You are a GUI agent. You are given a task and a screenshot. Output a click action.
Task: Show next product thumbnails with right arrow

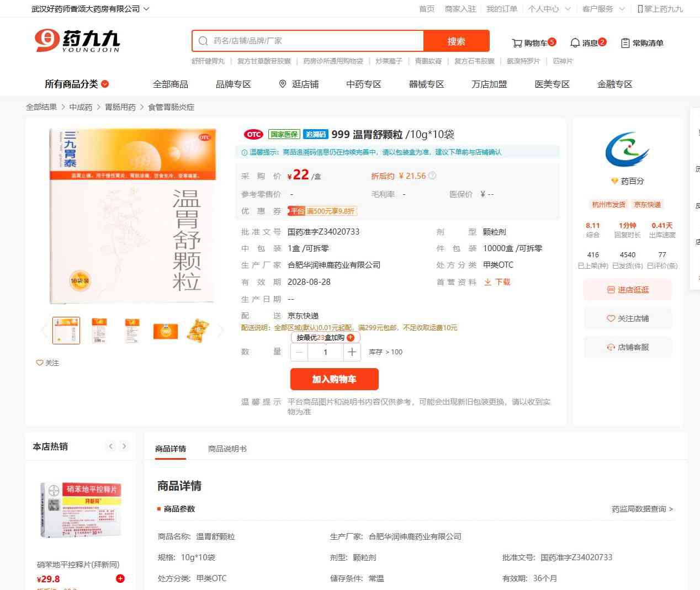221,331
